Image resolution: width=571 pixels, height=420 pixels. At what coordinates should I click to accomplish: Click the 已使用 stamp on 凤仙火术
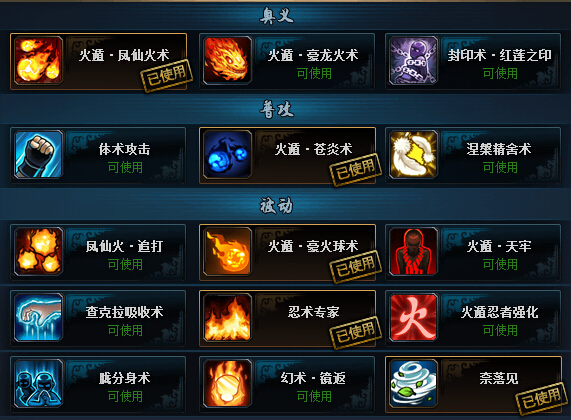point(166,75)
